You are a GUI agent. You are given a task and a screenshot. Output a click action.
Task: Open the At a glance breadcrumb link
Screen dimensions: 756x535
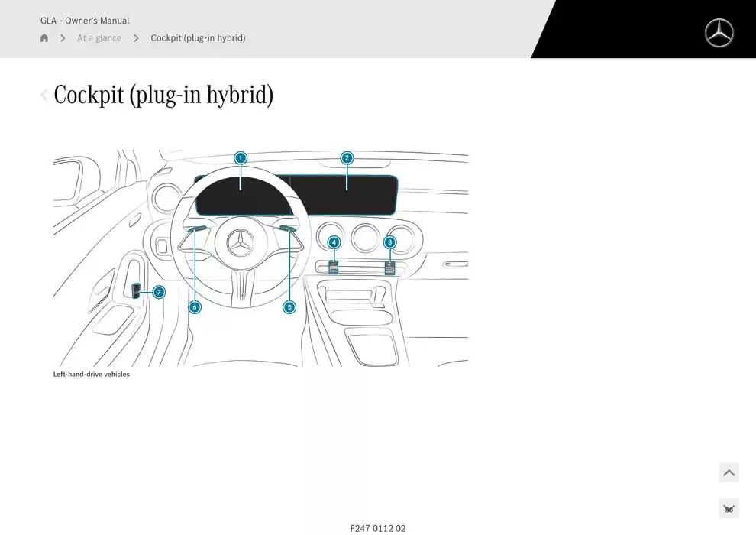99,37
